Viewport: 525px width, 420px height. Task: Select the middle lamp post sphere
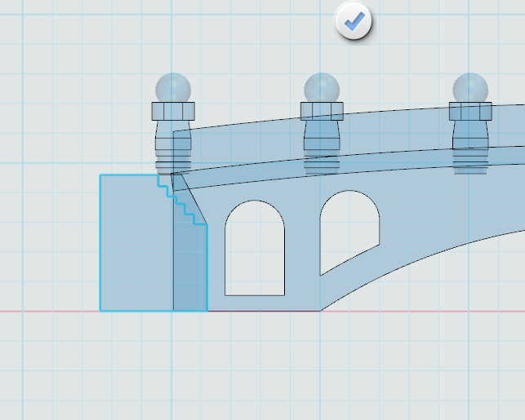pyautogui.click(x=322, y=87)
